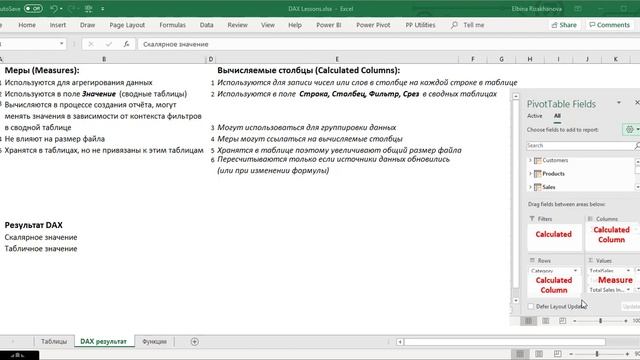Open the Power BI ribbon tab

[329, 25]
